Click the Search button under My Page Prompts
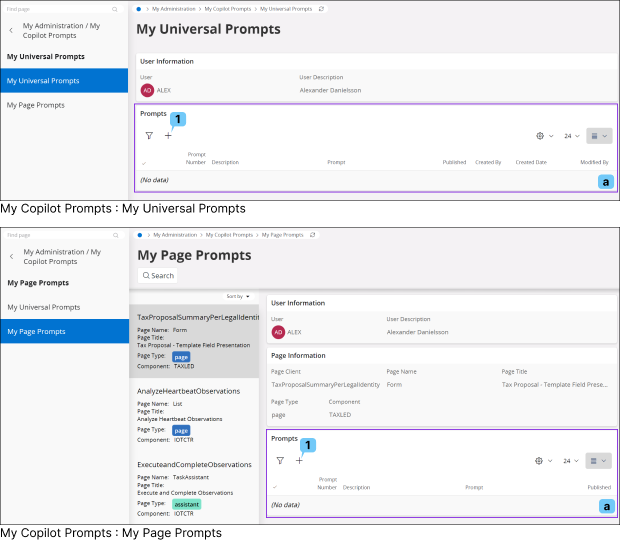Screen dimensions: 620x540 click(158, 275)
